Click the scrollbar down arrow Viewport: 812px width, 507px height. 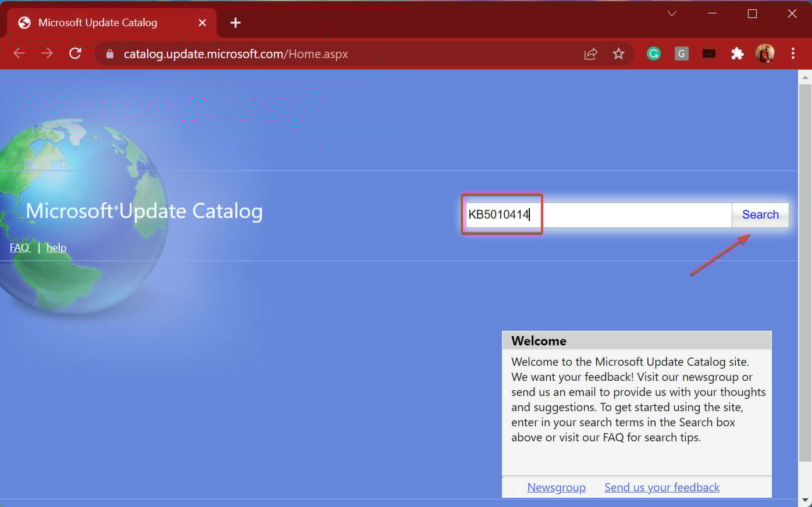(805, 499)
